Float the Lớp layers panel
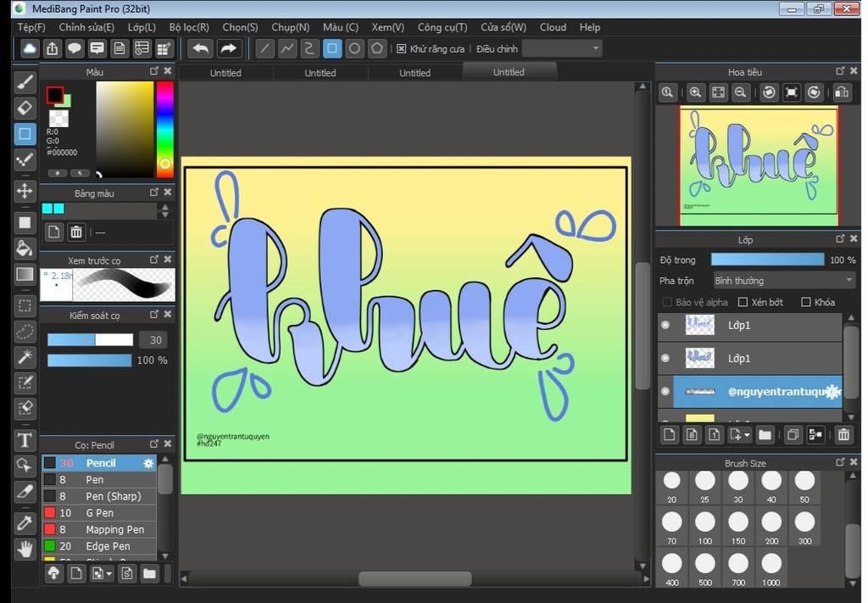Screen dimensions: 868x603 point(840,238)
